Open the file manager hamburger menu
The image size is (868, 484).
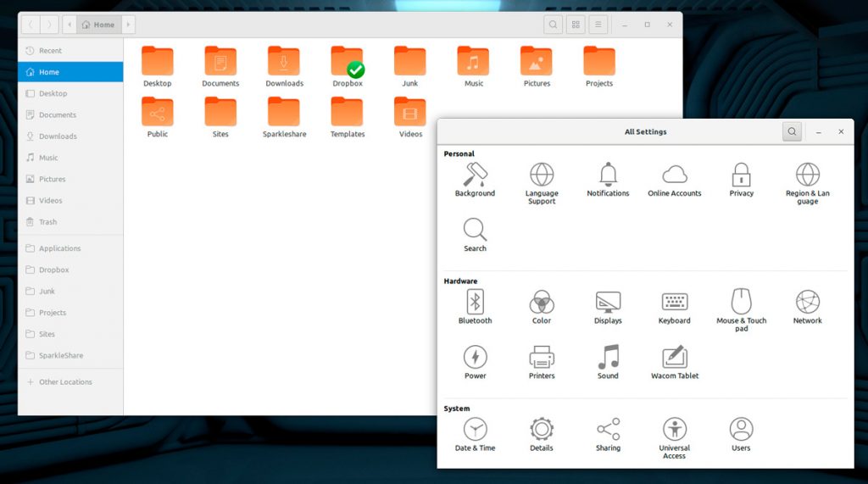[598, 25]
